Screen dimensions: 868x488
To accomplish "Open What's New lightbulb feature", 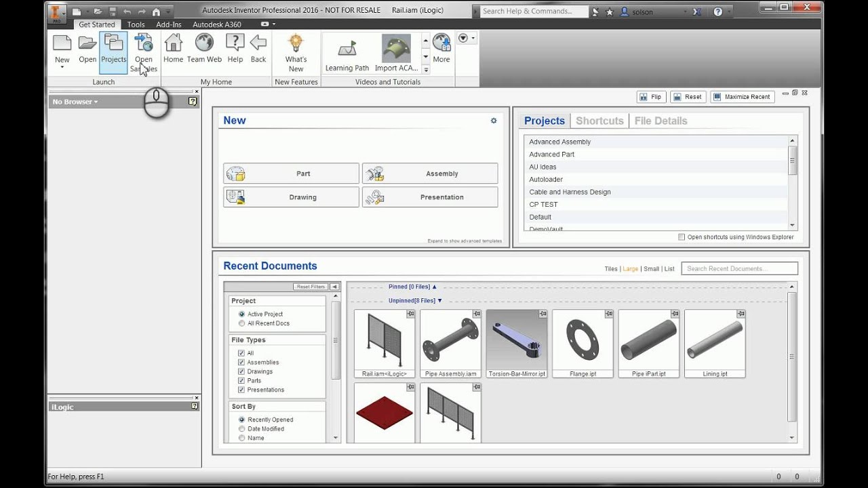I will coord(296,43).
